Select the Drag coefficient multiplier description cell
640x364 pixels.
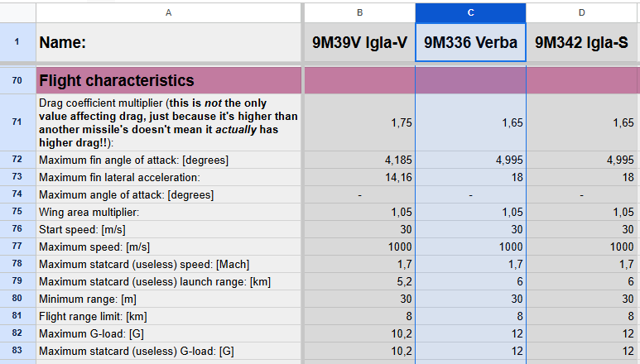[x=169, y=122]
